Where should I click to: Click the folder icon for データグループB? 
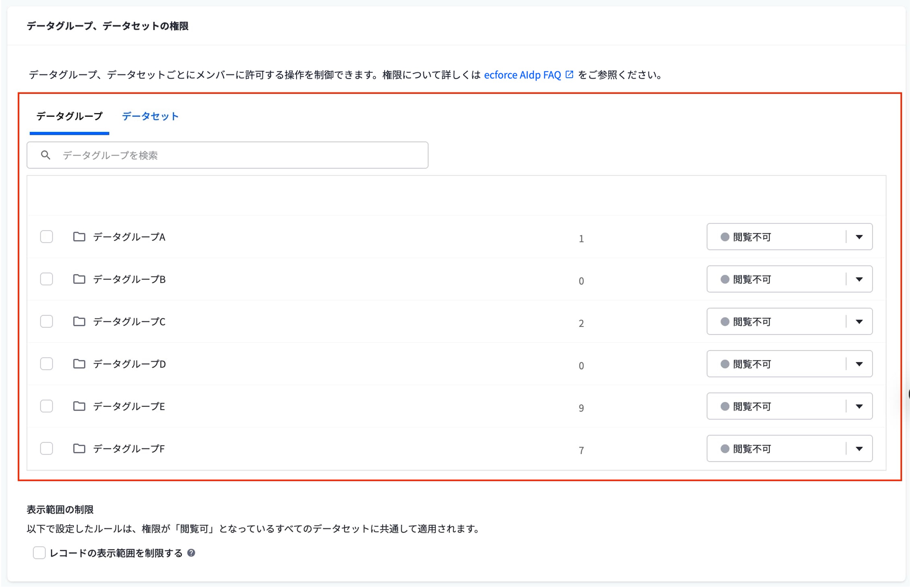coord(79,279)
